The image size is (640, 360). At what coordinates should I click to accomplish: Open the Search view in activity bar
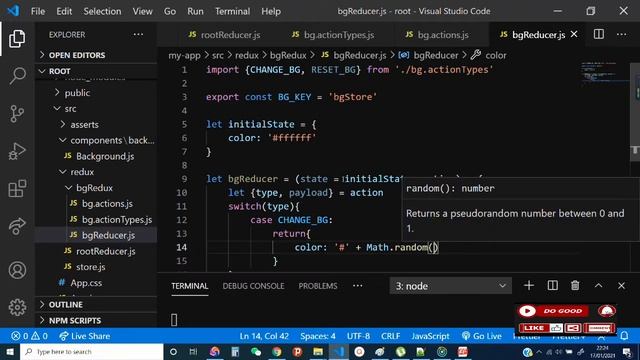click(17, 76)
